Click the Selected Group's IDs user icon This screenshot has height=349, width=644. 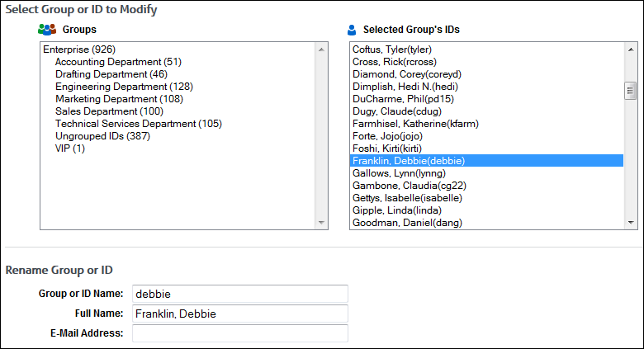coord(353,29)
